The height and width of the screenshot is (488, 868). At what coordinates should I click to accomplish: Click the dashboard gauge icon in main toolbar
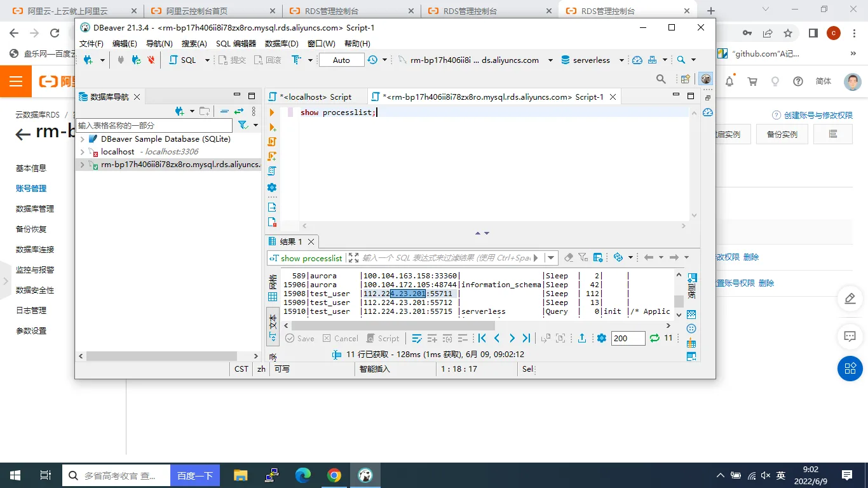coord(637,60)
